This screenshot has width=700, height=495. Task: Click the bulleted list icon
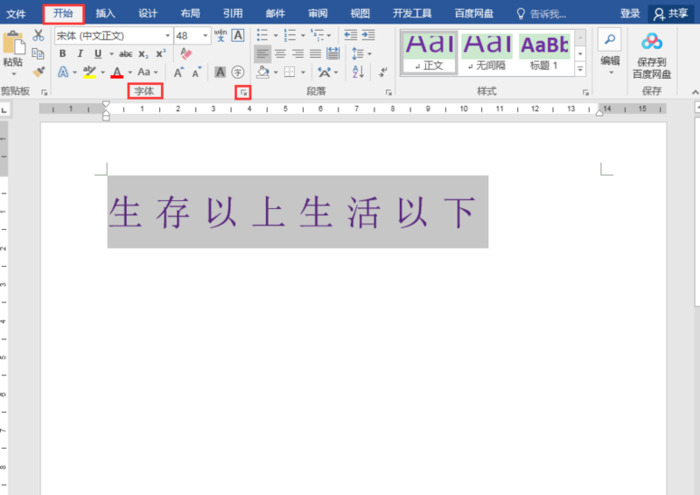coord(262,35)
